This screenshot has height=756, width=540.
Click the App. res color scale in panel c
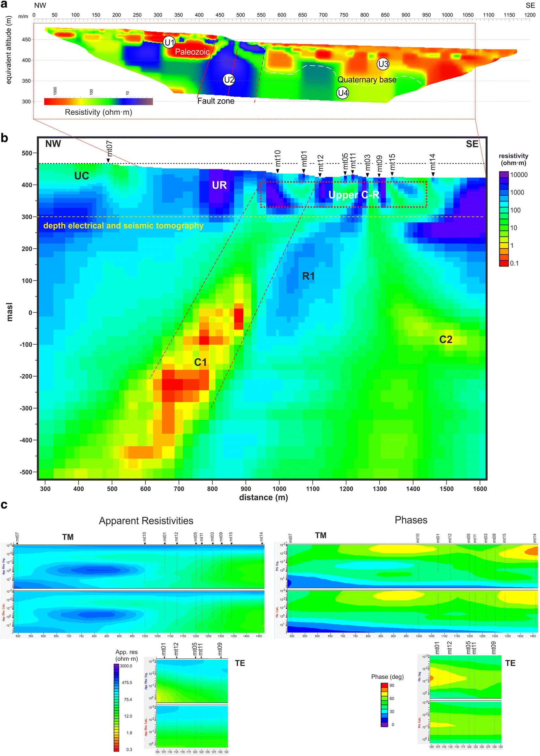click(x=116, y=707)
